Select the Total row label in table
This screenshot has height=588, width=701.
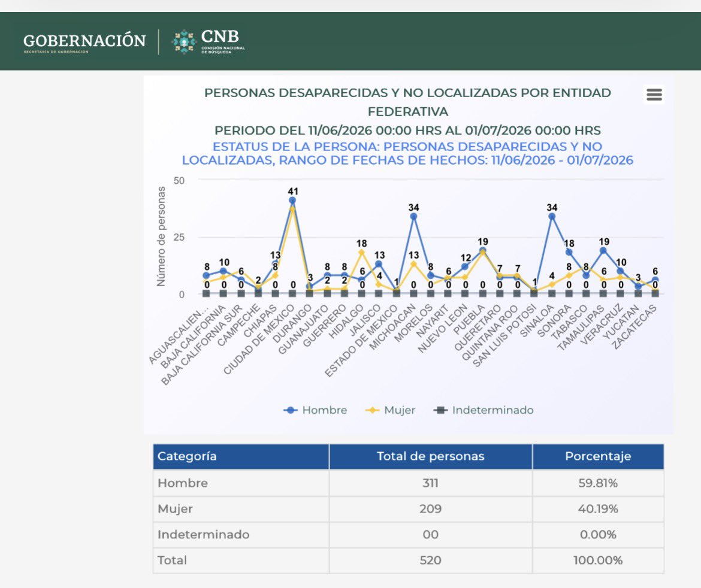tap(172, 560)
